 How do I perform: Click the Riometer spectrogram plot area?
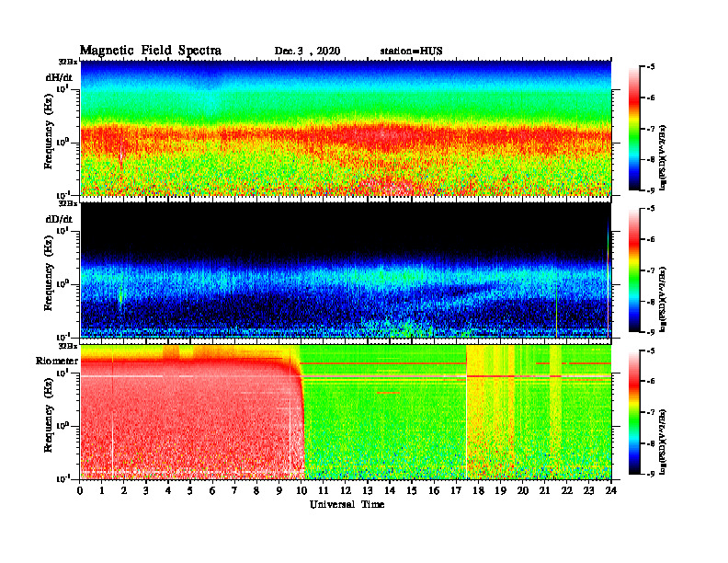click(x=346, y=412)
